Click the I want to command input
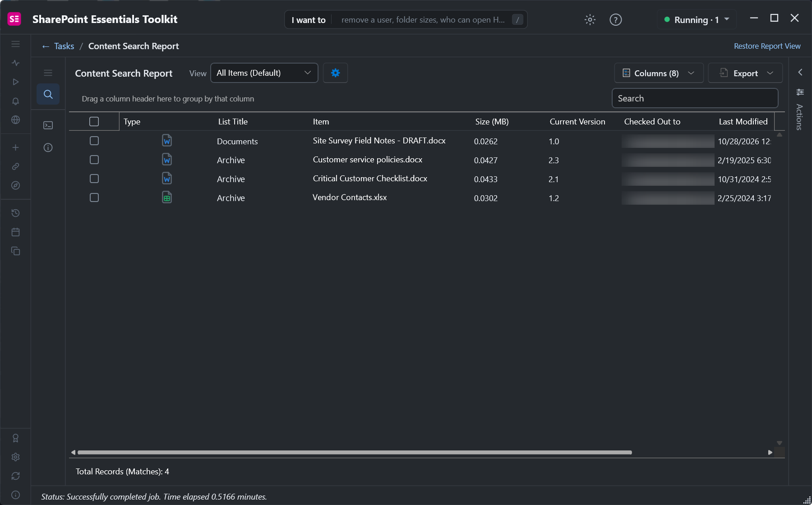 point(406,19)
